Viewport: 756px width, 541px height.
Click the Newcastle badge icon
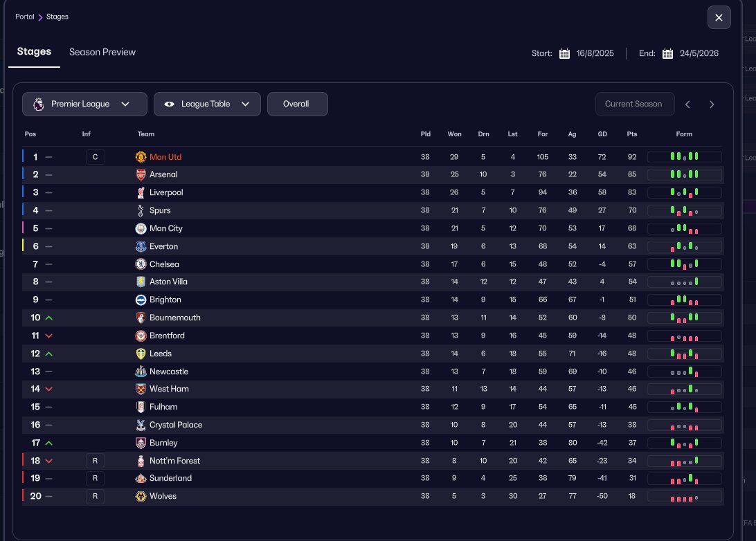coord(141,372)
